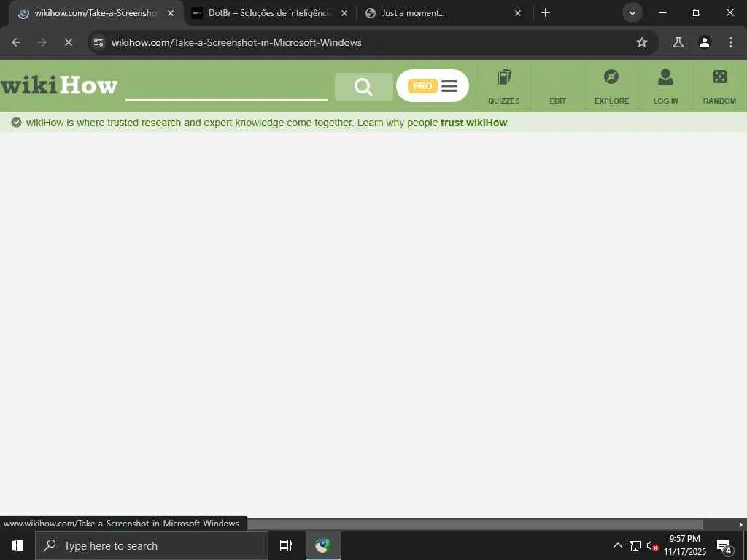Screen dimensions: 747x560
Task: Click the horizontal scrollbar at the bottom
Action: click(475, 524)
